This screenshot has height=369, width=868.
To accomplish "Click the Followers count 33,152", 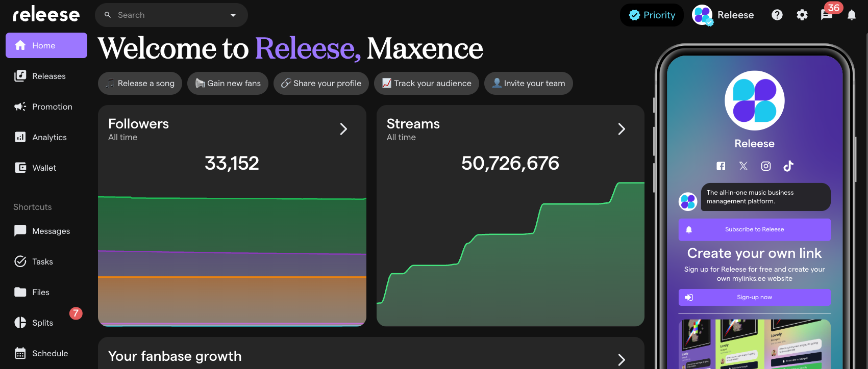I will tap(232, 163).
